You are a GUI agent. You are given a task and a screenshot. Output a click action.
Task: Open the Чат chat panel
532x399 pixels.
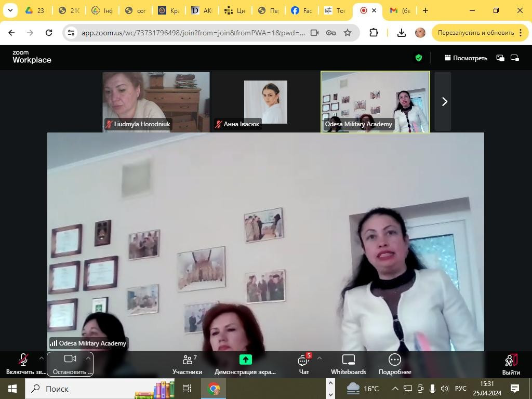pyautogui.click(x=303, y=364)
